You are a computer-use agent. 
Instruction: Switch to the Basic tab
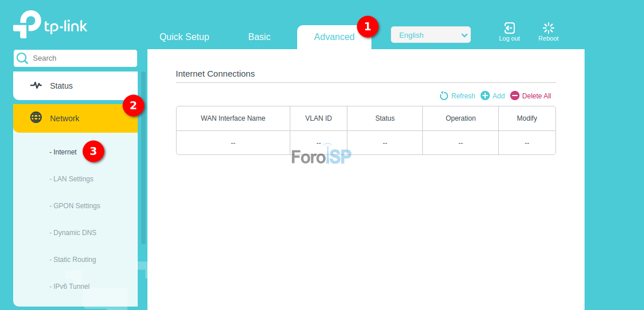pyautogui.click(x=259, y=37)
